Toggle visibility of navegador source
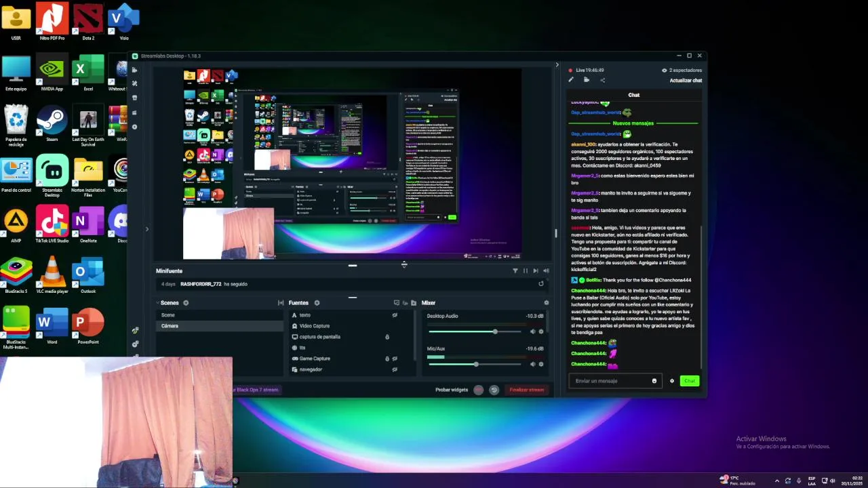The height and width of the screenshot is (488, 868). tap(395, 369)
